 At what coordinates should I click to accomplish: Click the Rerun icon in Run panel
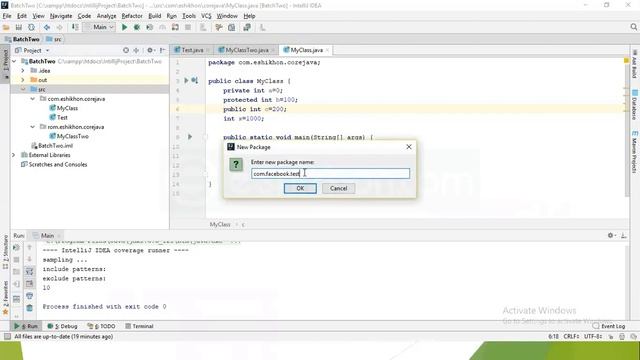tap(16, 247)
